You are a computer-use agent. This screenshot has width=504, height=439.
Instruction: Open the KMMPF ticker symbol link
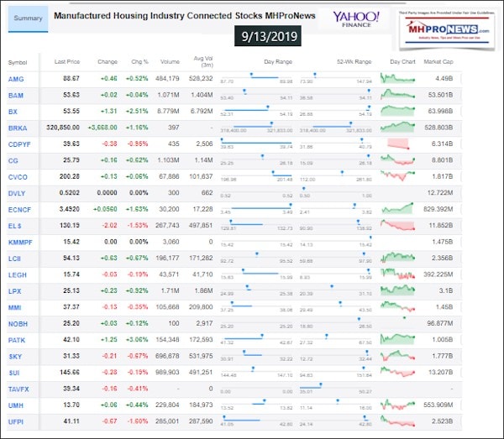point(20,243)
